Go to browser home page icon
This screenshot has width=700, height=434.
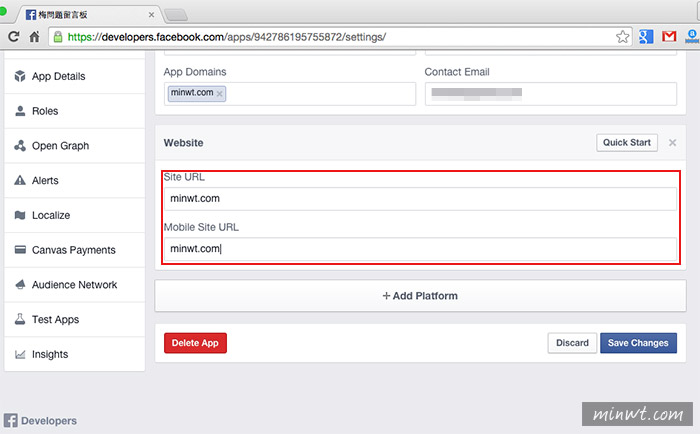tap(34, 37)
